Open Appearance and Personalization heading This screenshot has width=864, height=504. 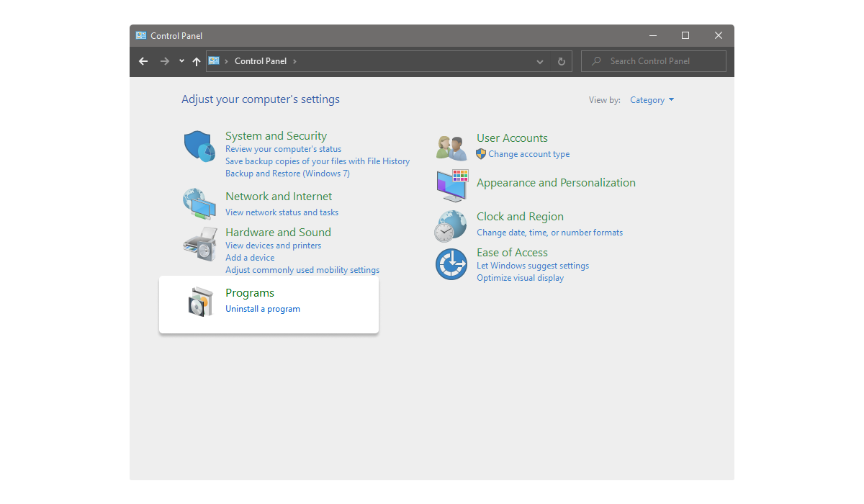[556, 182]
